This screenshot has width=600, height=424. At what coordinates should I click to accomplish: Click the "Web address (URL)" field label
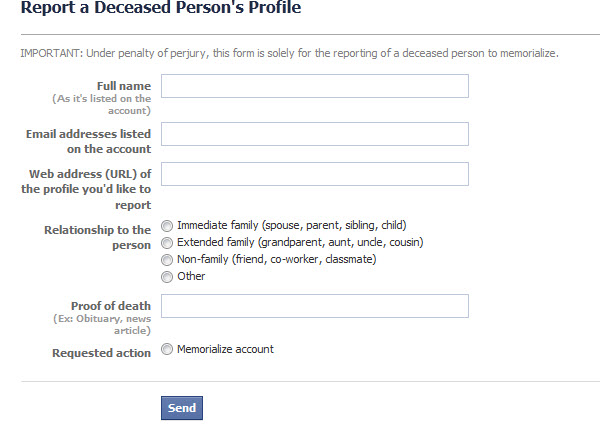tap(89, 189)
